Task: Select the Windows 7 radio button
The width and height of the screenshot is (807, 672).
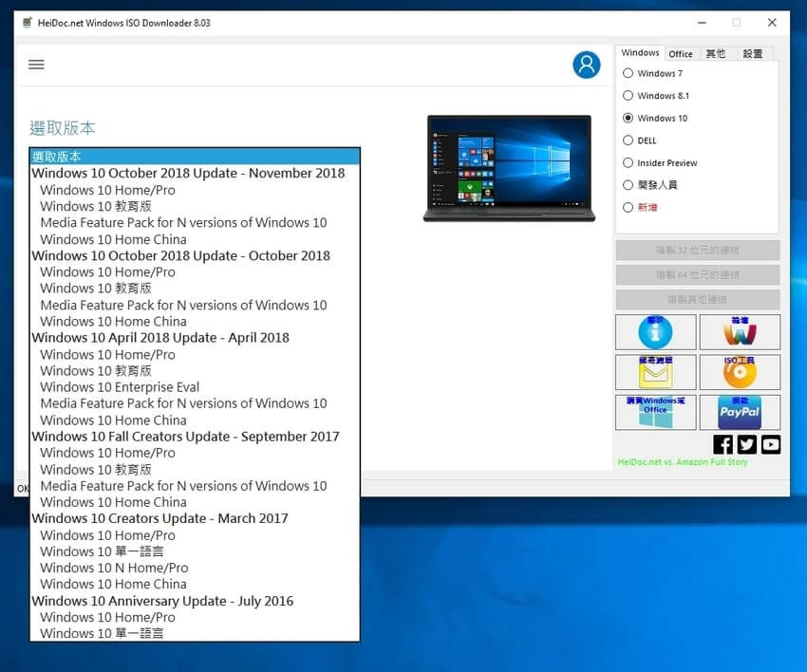Action: point(628,73)
